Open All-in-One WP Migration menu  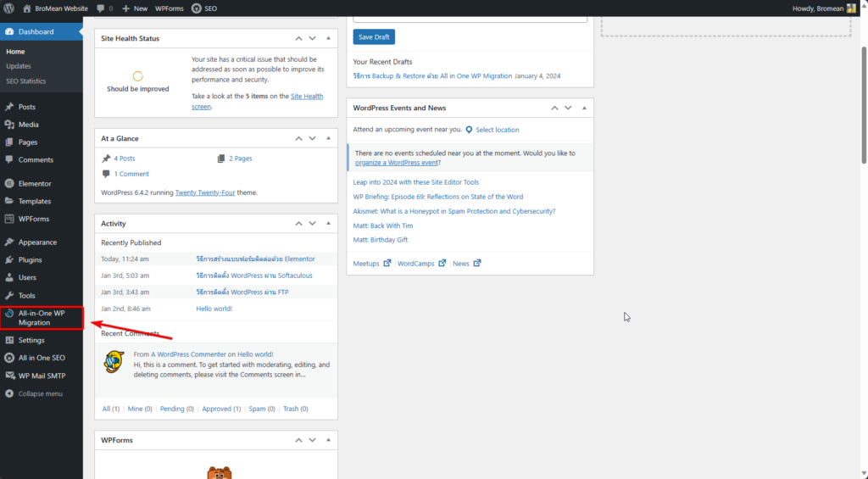(42, 318)
